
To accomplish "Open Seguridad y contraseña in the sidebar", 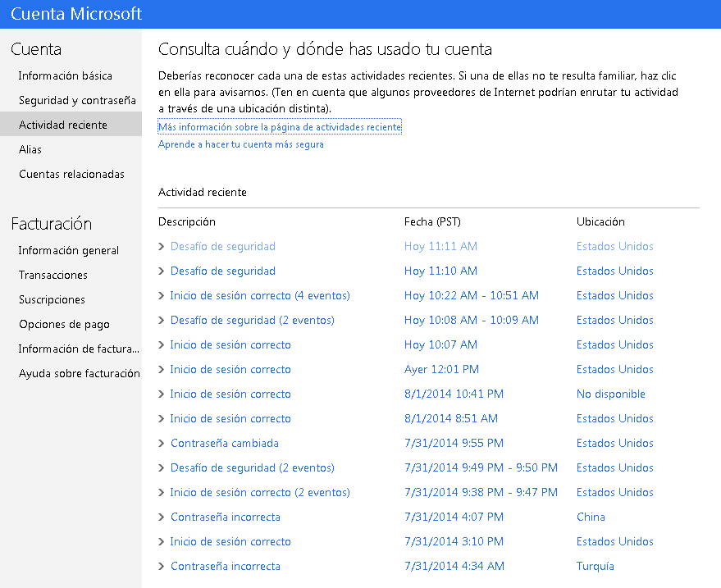I will (77, 100).
